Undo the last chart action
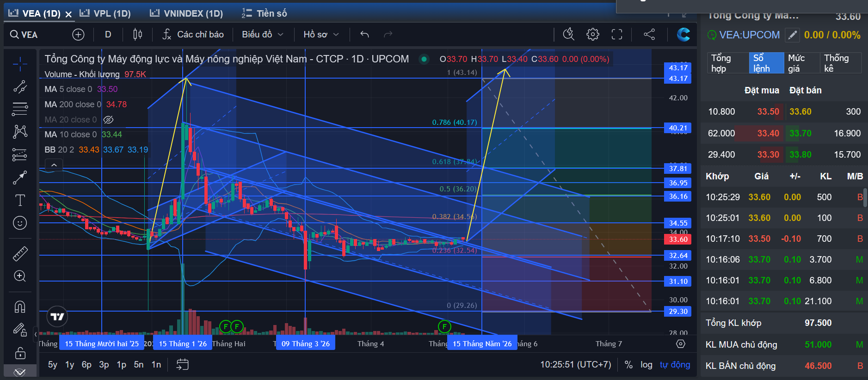The width and height of the screenshot is (868, 380). coord(364,35)
